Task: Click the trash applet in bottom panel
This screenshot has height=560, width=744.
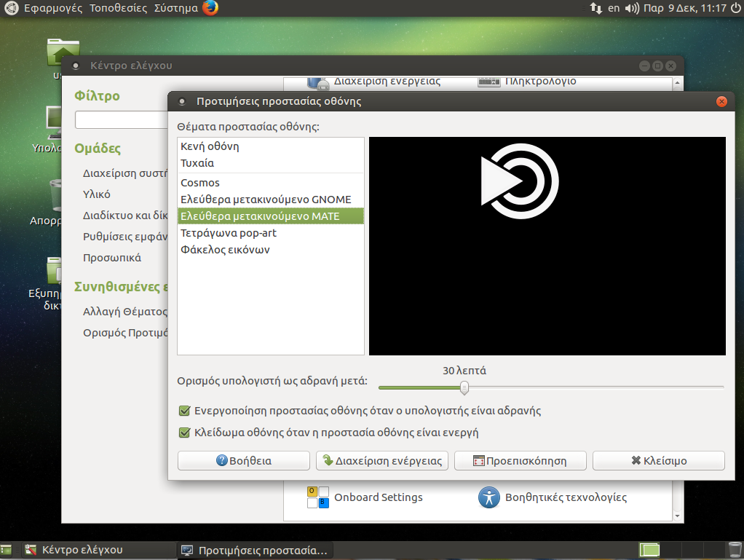Action: 734,550
